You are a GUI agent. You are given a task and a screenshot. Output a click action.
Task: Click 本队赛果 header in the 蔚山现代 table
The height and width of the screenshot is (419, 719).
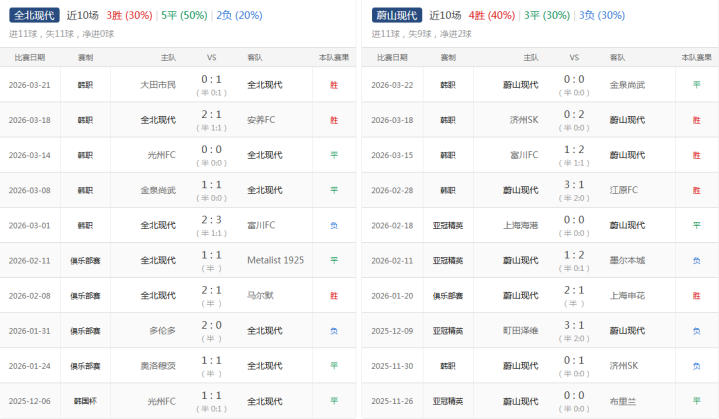696,57
